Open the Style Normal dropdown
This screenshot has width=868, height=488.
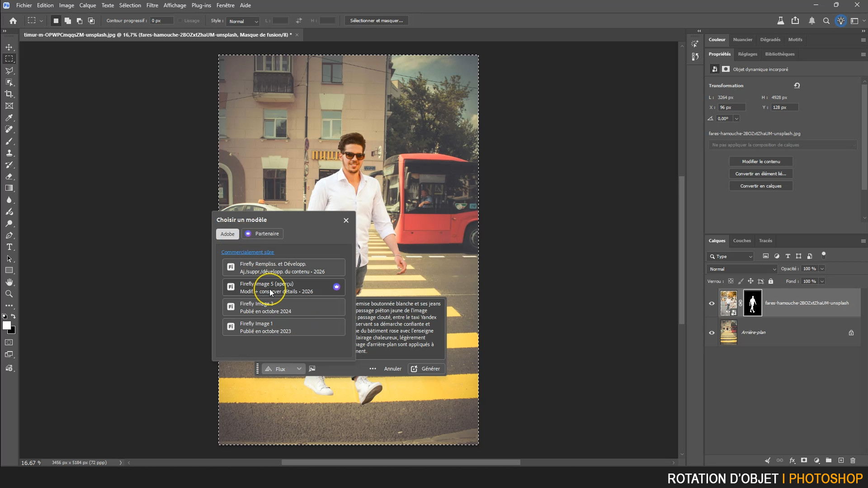pos(243,21)
